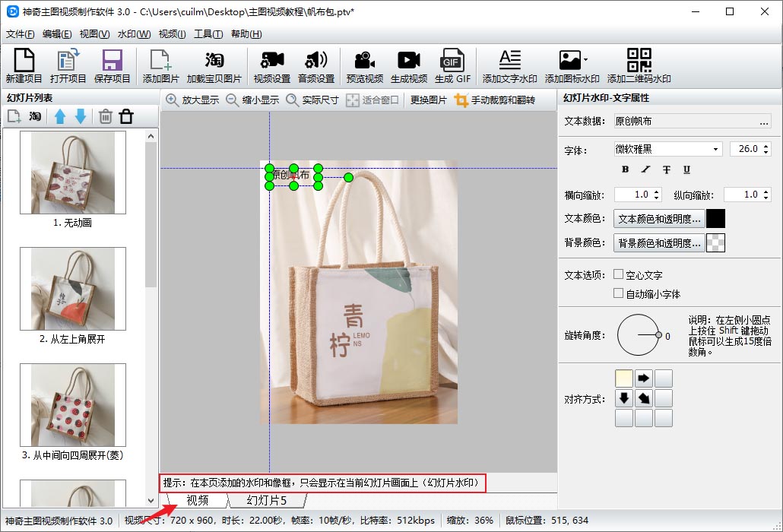Toggle bold text formatting
Viewport: 783px width, 532px height.
625,169
